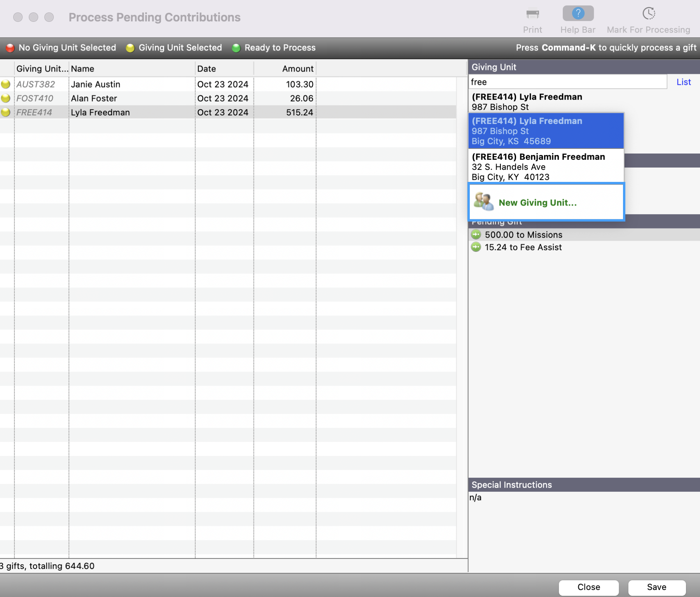Select New Giving Unit… option
The height and width of the screenshot is (597, 700).
[537, 202]
